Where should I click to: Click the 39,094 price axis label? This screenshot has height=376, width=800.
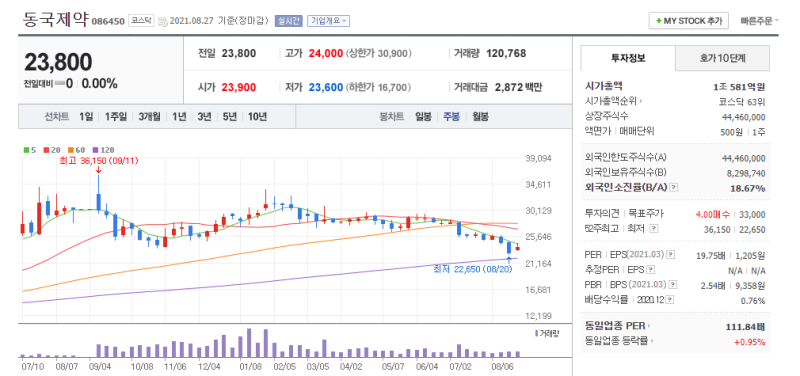coord(538,159)
